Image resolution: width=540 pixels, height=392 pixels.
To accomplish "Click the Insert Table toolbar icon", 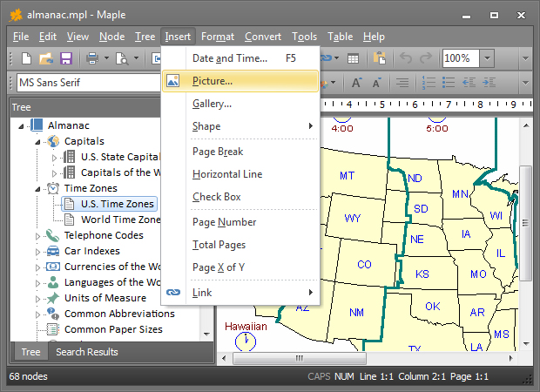I will pos(353,58).
